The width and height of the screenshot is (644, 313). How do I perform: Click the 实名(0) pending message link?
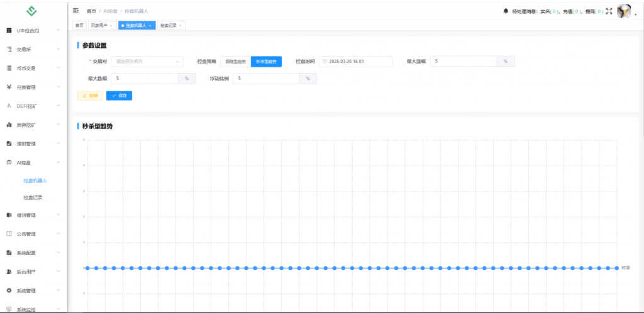coord(550,11)
